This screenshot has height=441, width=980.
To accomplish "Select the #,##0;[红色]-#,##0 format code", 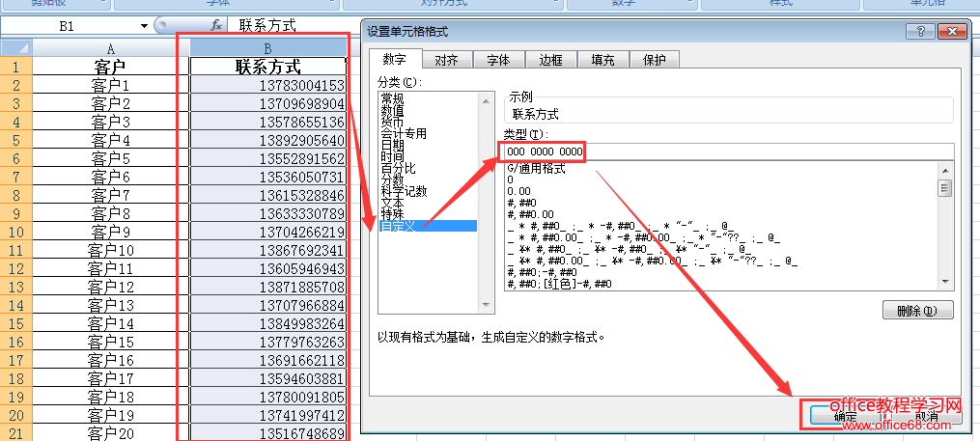I will (559, 284).
